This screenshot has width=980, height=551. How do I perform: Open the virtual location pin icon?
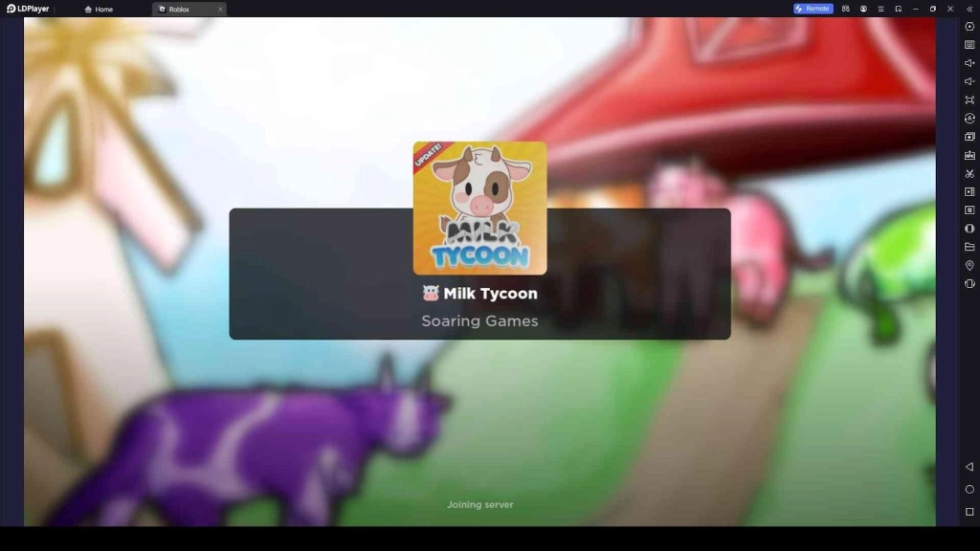(x=969, y=265)
